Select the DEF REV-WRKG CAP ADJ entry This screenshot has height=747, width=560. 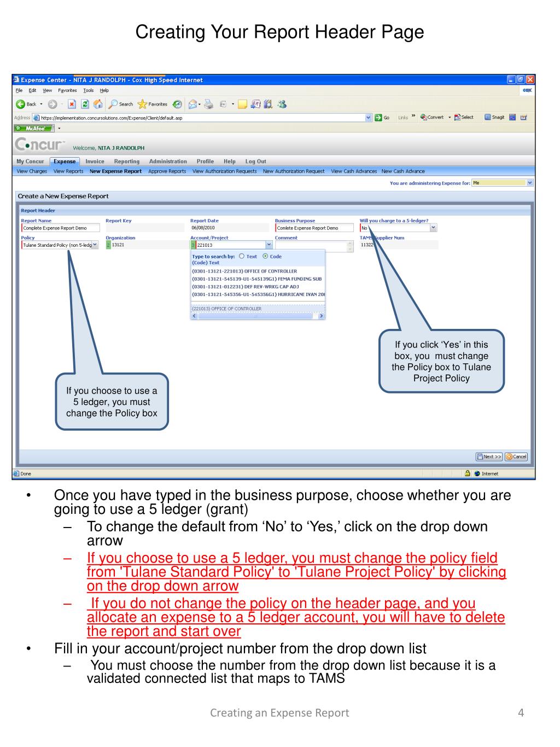click(246, 287)
